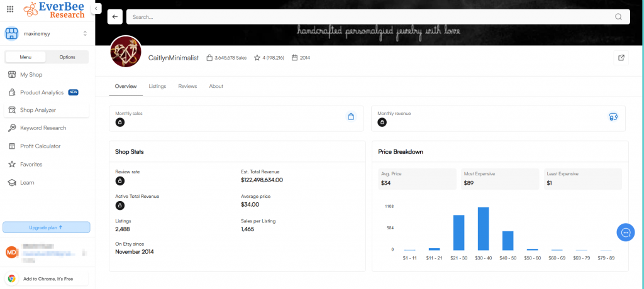Click the CaitlynMinimalist shop logo thumbnail
Screen dimensions: 644x289
pyautogui.click(x=126, y=52)
